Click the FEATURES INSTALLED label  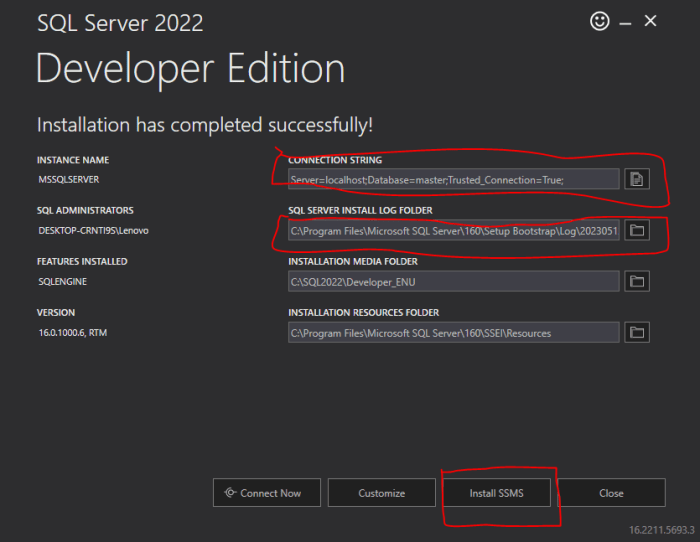tap(82, 262)
